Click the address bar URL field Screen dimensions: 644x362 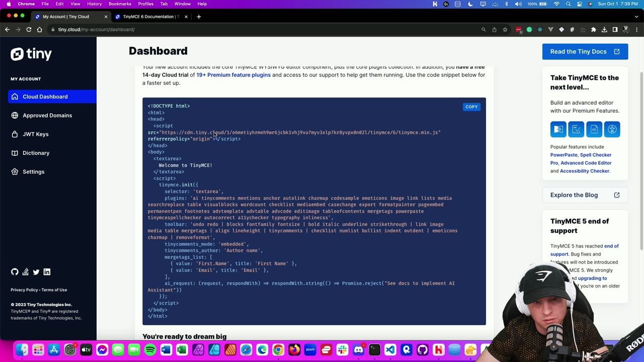(267, 30)
